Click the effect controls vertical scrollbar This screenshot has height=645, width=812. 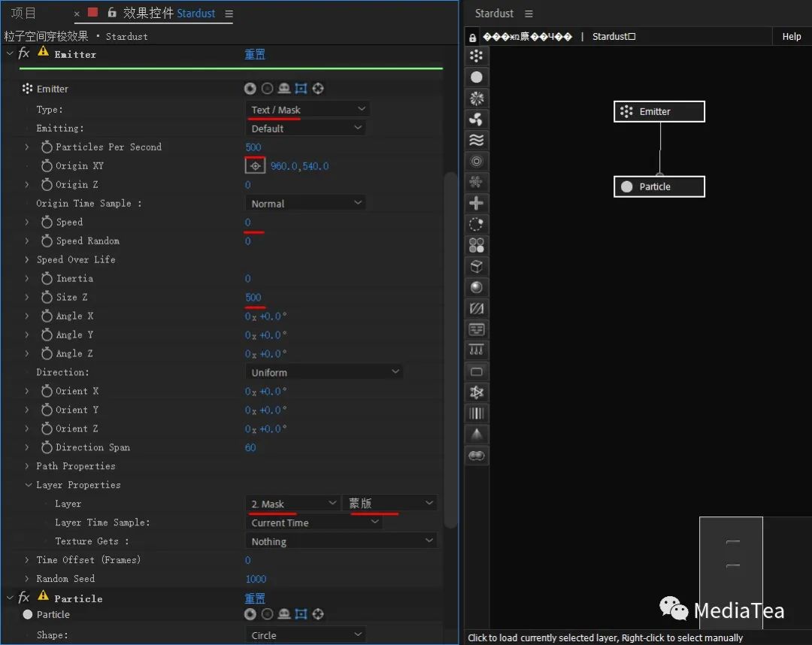point(450,350)
